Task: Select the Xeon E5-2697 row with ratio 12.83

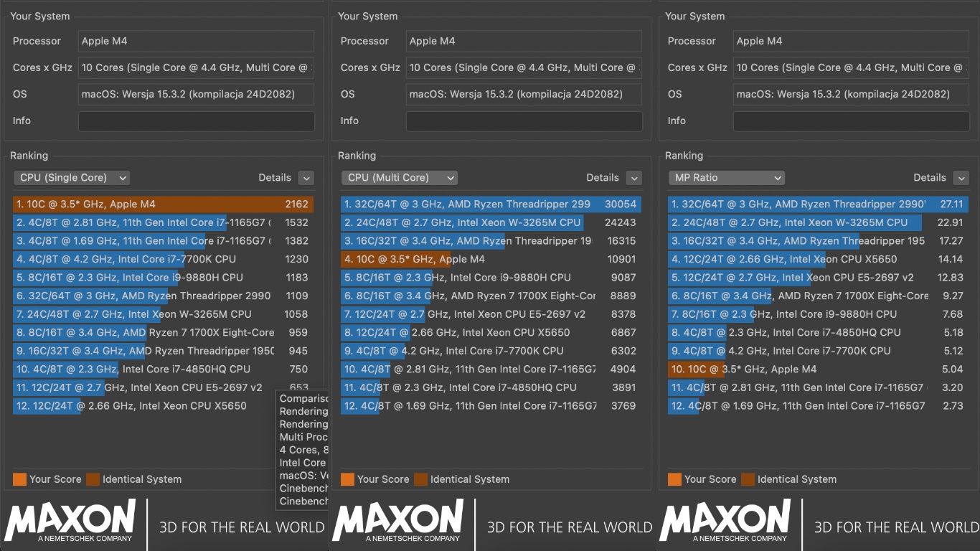Action: click(818, 278)
